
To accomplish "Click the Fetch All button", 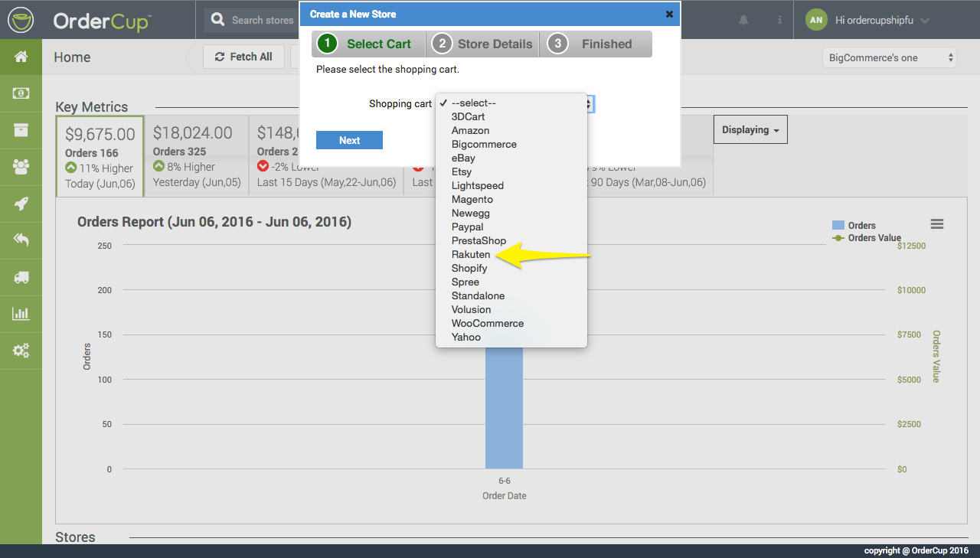I will click(243, 57).
